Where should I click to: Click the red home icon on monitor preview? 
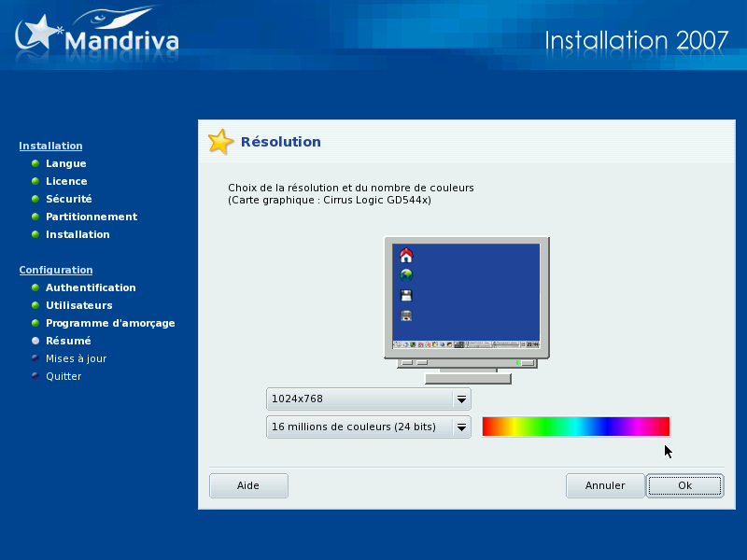pos(406,255)
